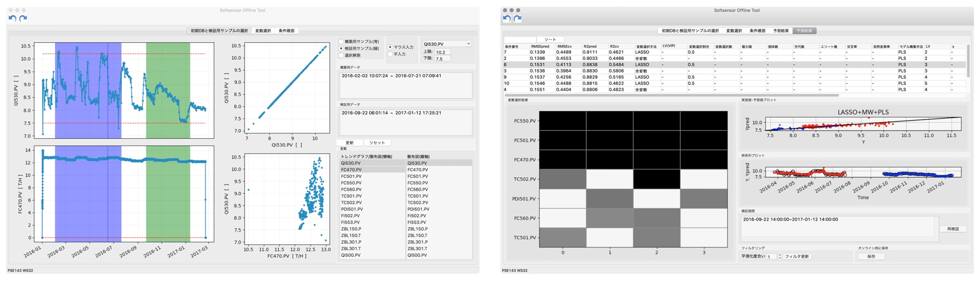The image size is (980, 282).
Task: Select ZBL301.T in vertical-axis list
Action: click(x=439, y=249)
